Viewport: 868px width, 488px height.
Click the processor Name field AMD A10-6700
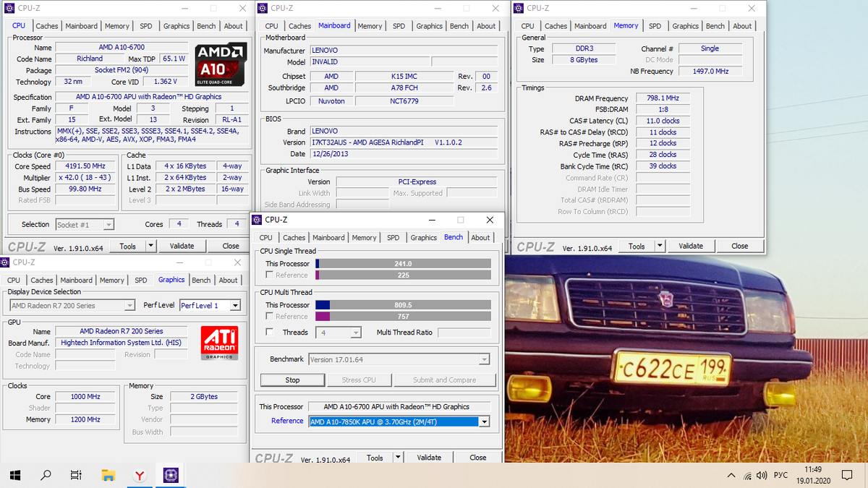pos(122,48)
